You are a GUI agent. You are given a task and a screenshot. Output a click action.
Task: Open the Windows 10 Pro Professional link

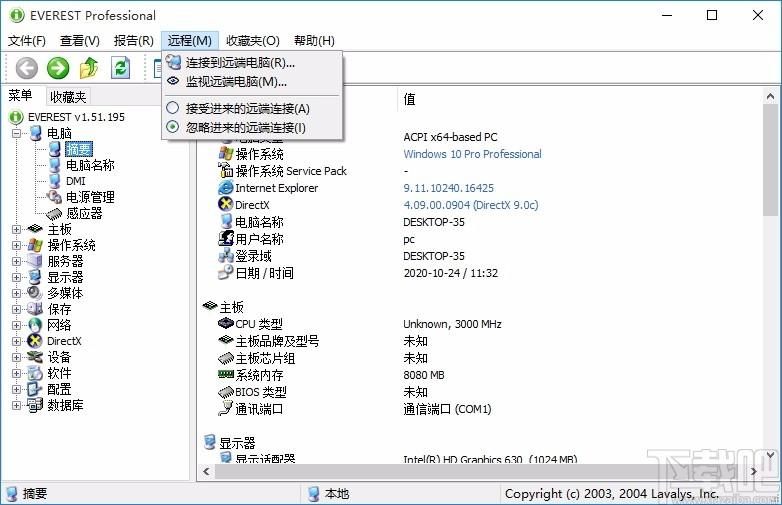pos(472,154)
